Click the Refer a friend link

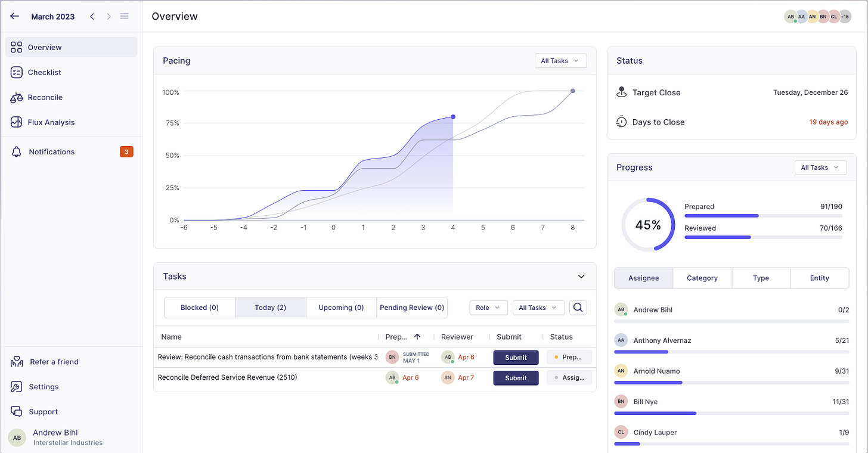coord(55,361)
